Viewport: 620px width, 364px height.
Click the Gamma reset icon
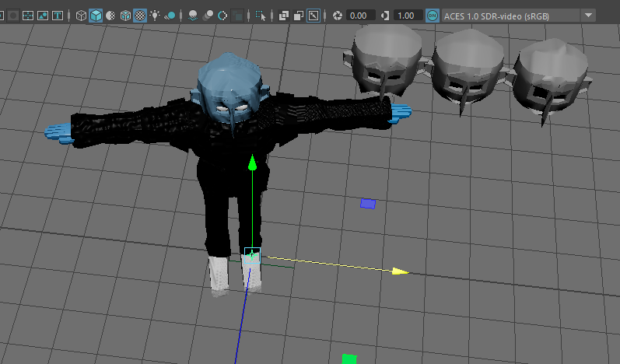[x=385, y=16]
